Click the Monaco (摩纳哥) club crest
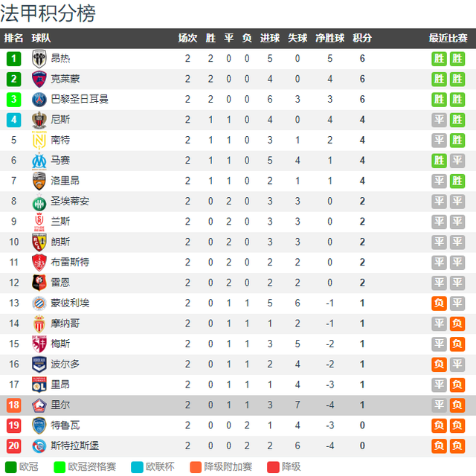This screenshot has width=476, height=476. point(39,324)
